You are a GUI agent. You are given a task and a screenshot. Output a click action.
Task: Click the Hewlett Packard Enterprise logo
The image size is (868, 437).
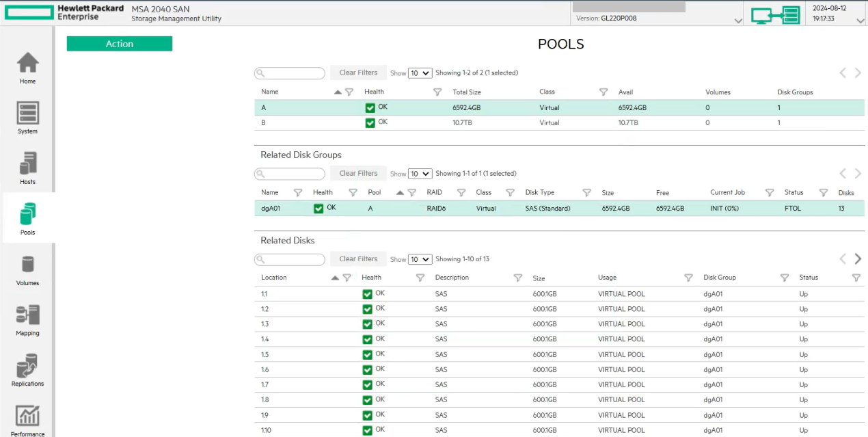point(64,12)
